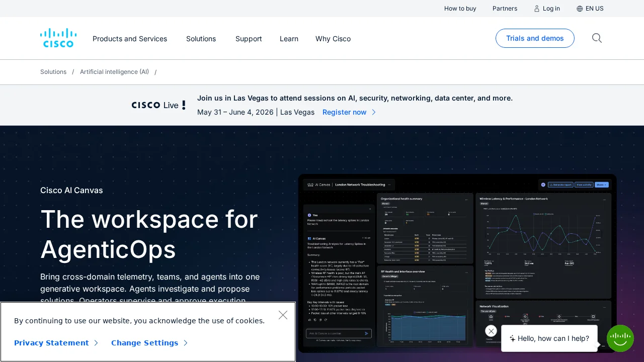644x362 pixels.
Task: Open the Learn menu
Action: click(x=289, y=39)
